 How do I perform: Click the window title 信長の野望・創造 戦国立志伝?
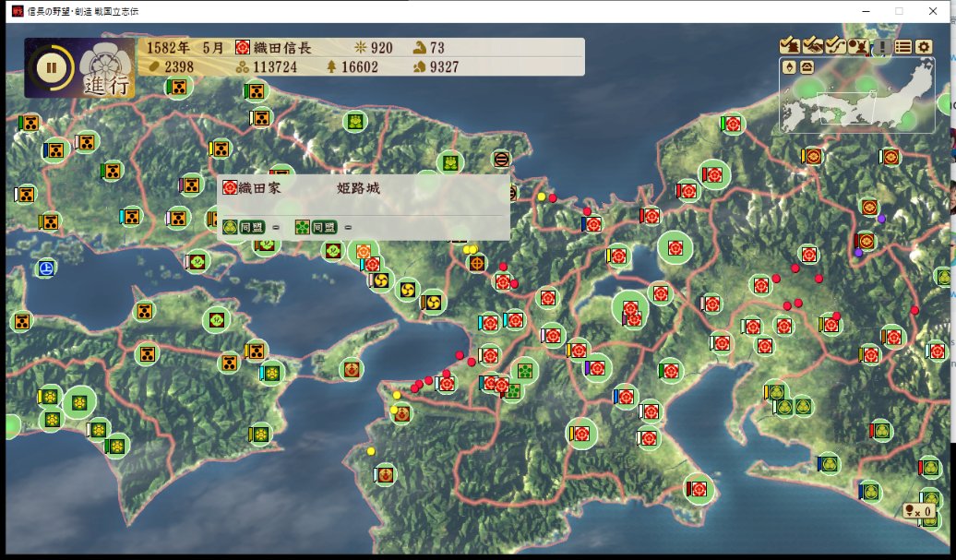click(84, 11)
